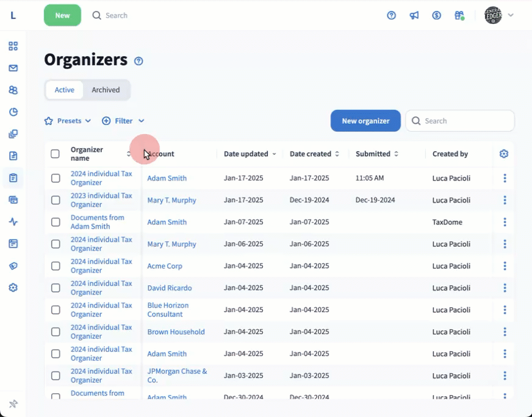
Task: Open the three-dot menu for the first row
Action: coord(505,178)
